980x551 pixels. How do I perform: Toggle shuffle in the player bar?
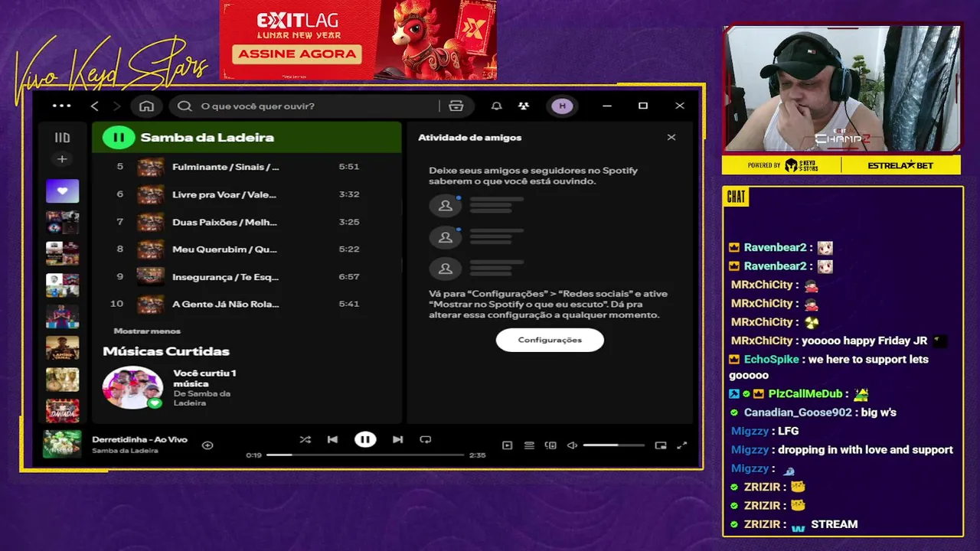305,439
